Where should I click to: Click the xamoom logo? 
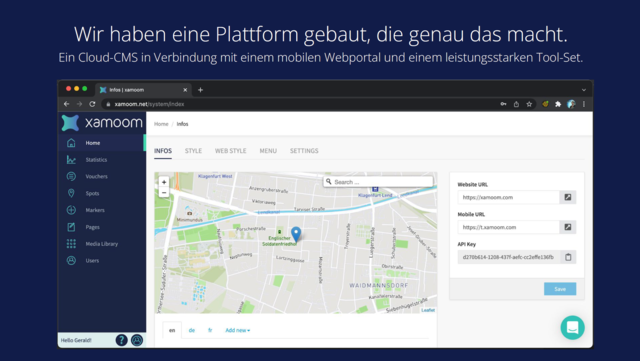tap(102, 123)
